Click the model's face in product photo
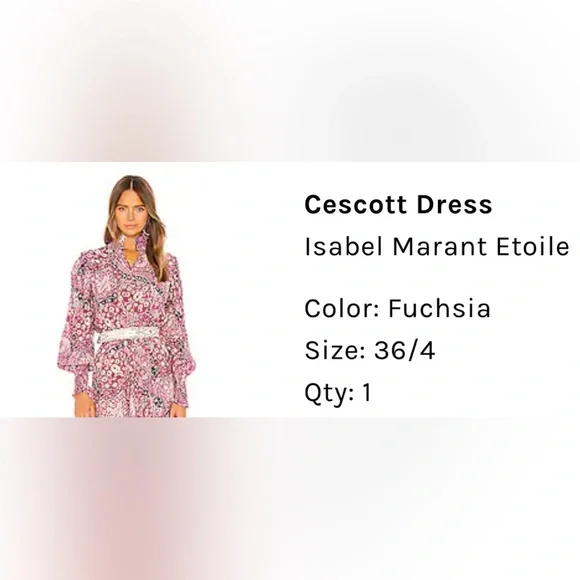This screenshot has width=580, height=580. pos(132,215)
